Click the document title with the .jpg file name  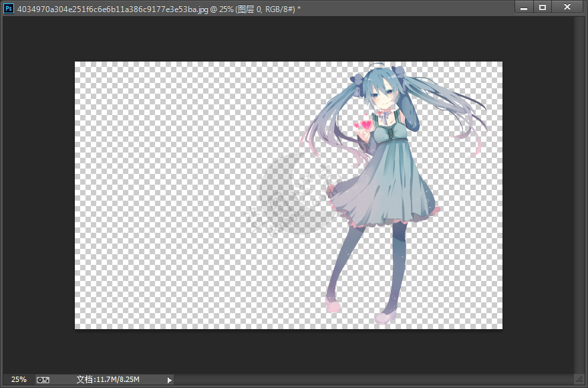(x=160, y=9)
